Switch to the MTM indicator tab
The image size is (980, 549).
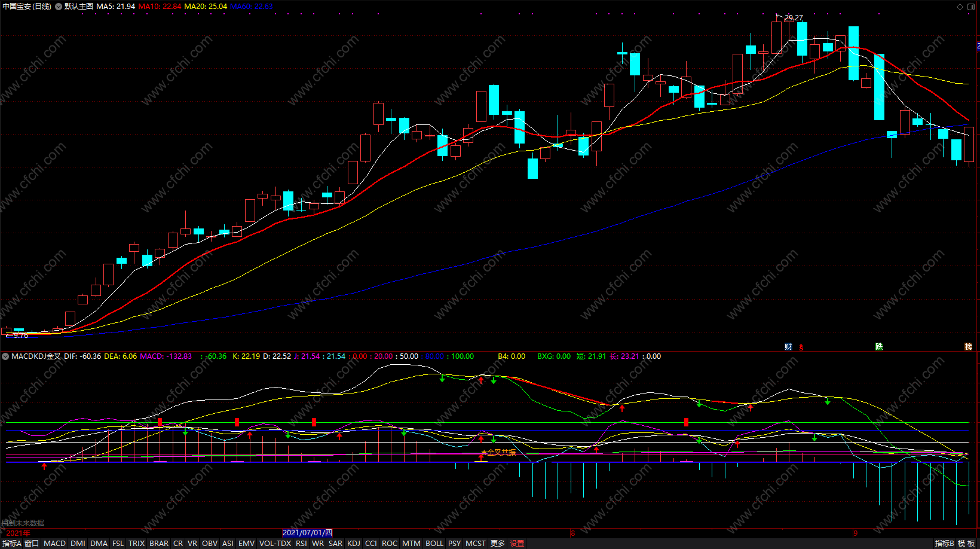(411, 544)
